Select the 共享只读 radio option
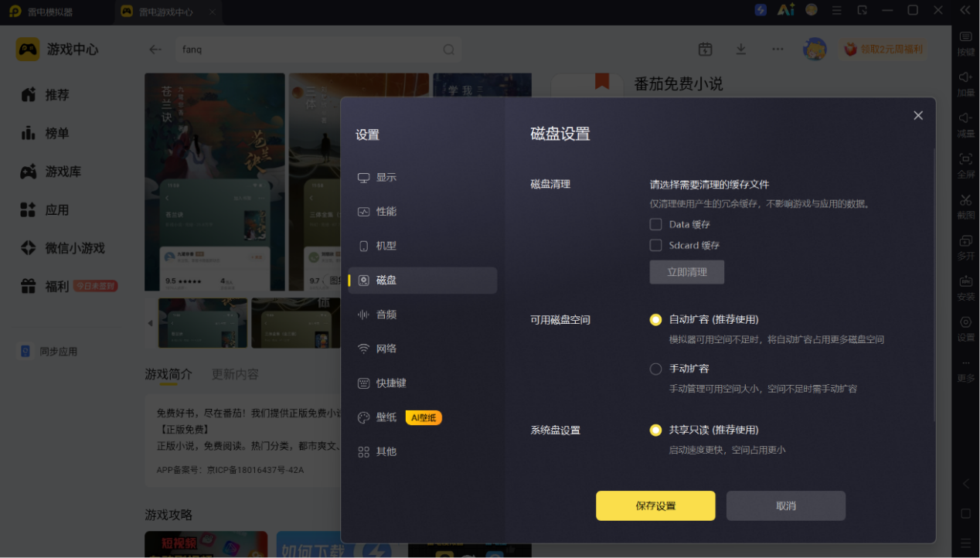This screenshot has width=980, height=558. pos(656,430)
